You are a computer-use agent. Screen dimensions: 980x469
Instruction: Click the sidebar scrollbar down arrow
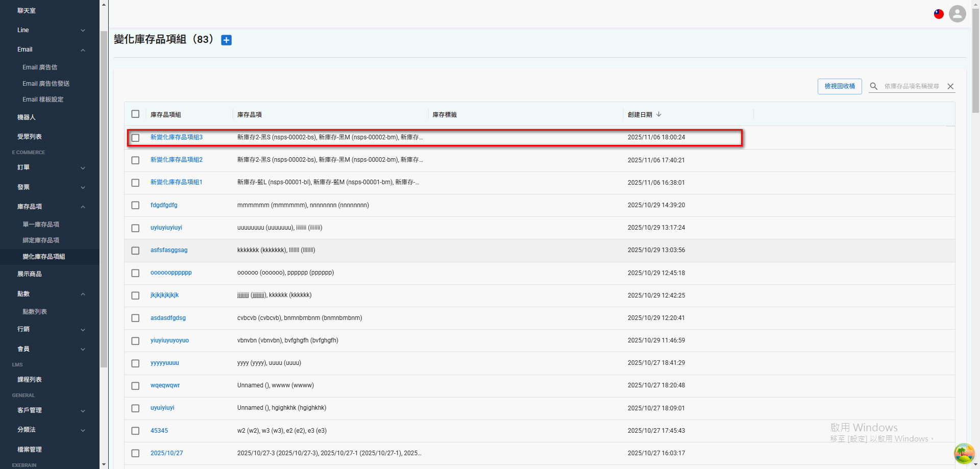(x=104, y=465)
